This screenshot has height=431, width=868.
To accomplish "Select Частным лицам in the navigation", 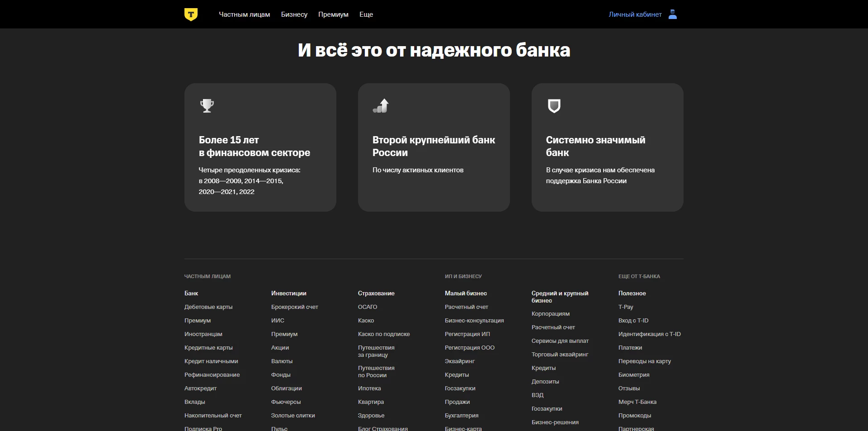I will 245,14.
